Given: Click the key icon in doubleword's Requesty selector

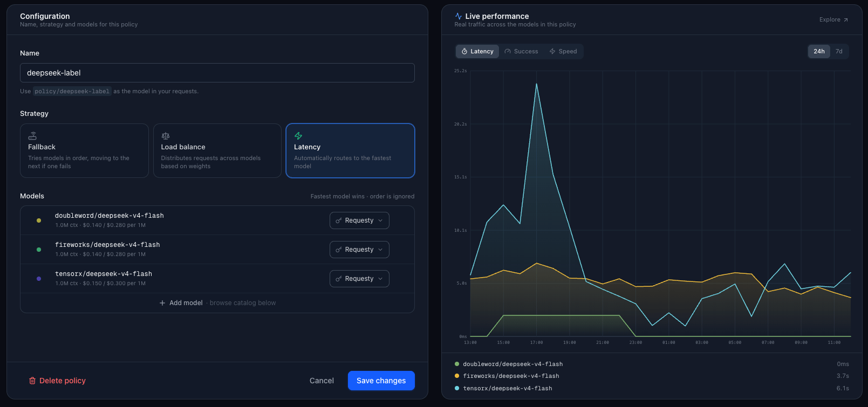Looking at the screenshot, I should click(339, 220).
